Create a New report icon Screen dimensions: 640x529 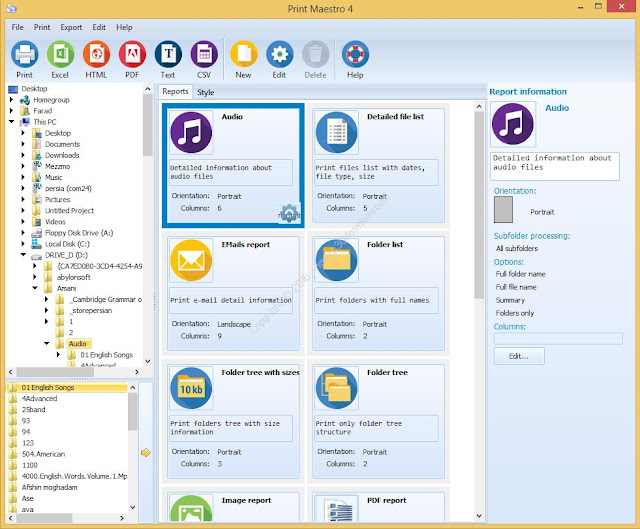click(x=244, y=54)
